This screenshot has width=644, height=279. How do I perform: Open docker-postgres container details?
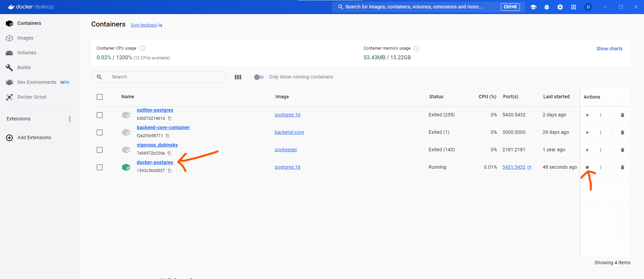pos(155,162)
